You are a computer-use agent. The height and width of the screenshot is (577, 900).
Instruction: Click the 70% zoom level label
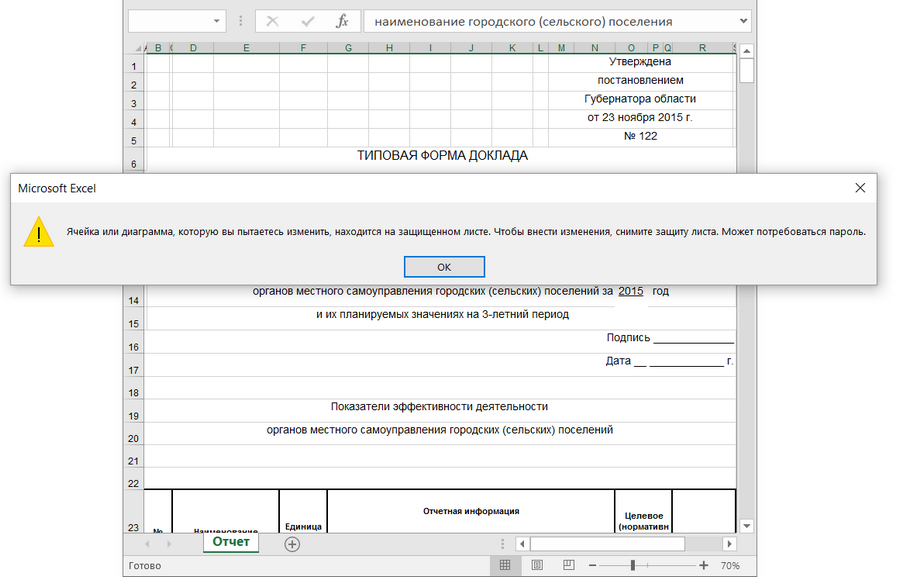[730, 565]
